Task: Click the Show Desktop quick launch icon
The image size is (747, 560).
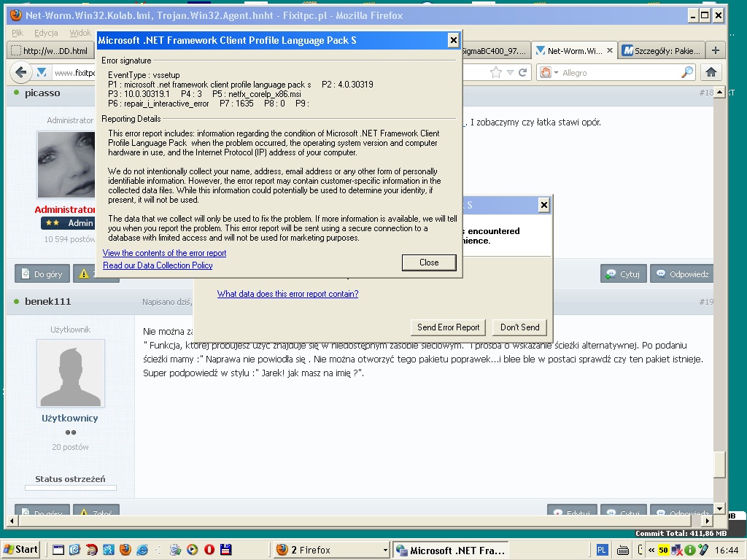Action: (58, 550)
